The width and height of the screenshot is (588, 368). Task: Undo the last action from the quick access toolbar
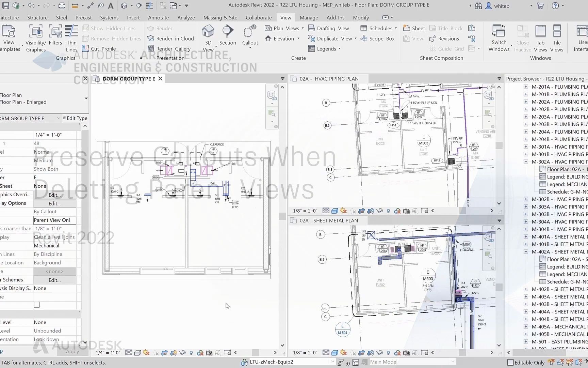click(x=31, y=5)
